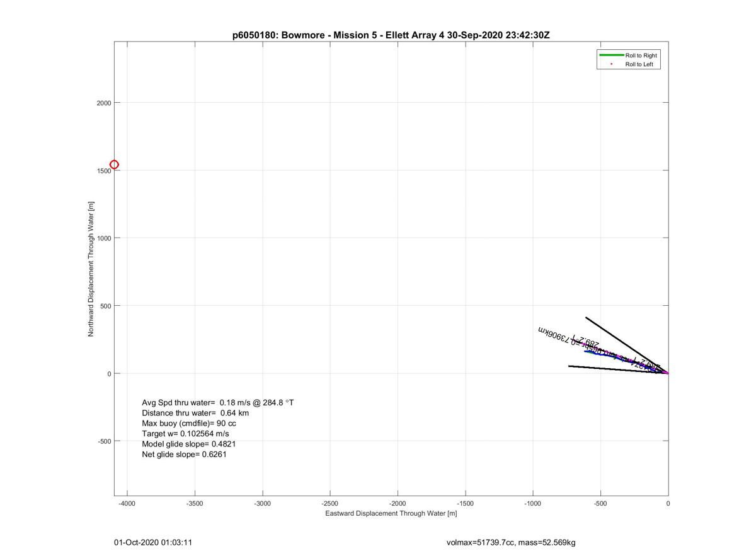Click the 'Max buoy (cmdfile)= 90 cc' text
The image size is (756, 558).
(189, 424)
